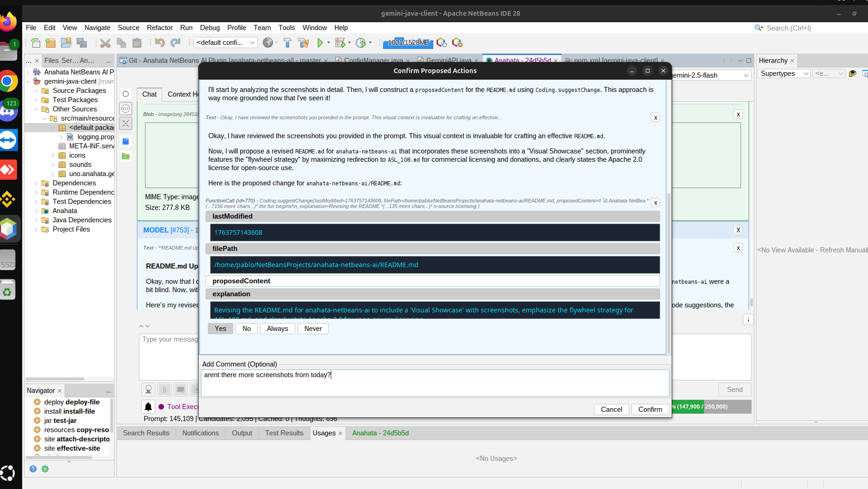Click the Clean and Build icon with broom
This screenshot has width=868, height=489.
point(304,43)
